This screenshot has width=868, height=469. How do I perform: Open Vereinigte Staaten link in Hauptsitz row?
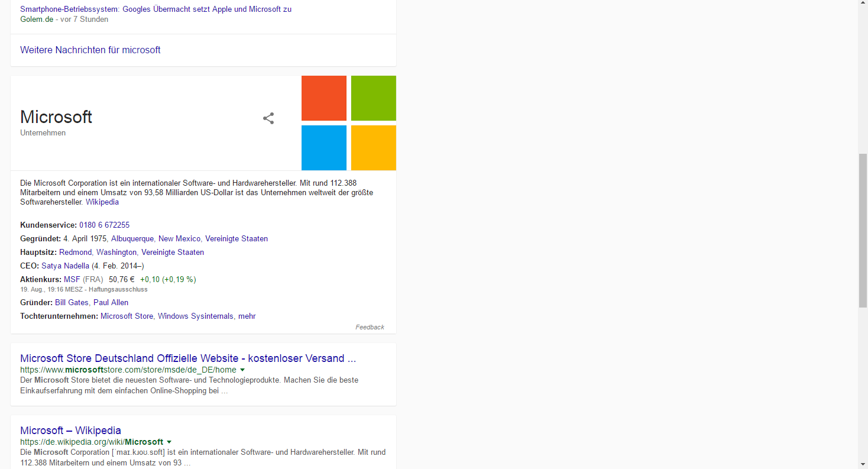click(x=173, y=253)
